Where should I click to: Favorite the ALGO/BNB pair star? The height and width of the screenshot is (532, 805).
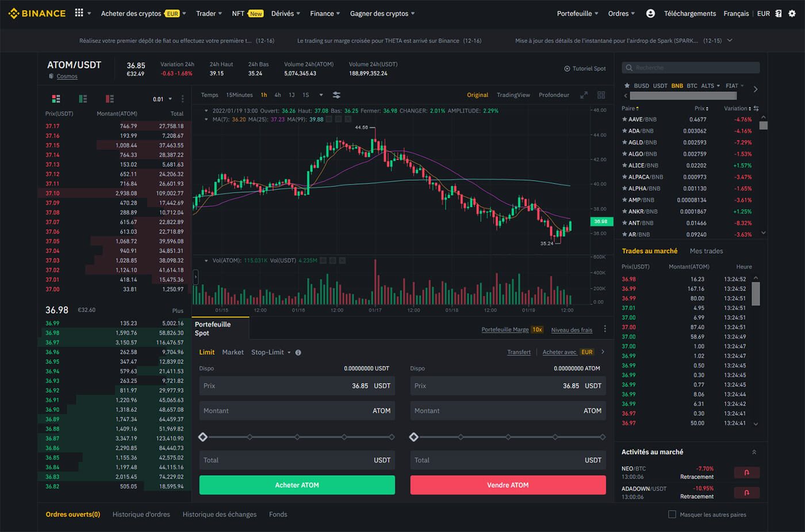tap(624, 154)
